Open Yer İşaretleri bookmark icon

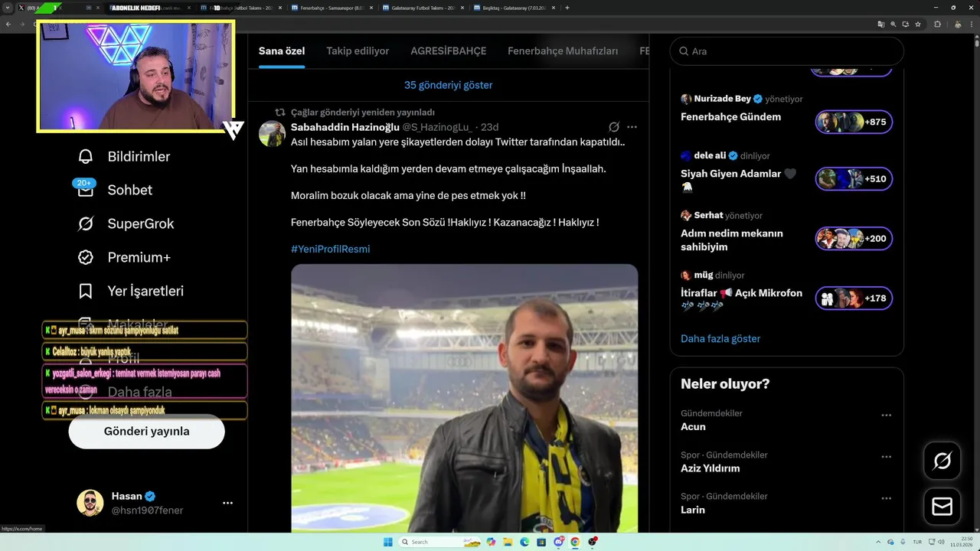(86, 291)
